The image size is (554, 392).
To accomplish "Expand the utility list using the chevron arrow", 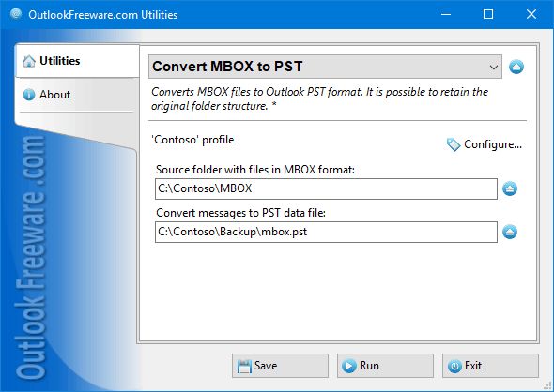I will [x=494, y=67].
